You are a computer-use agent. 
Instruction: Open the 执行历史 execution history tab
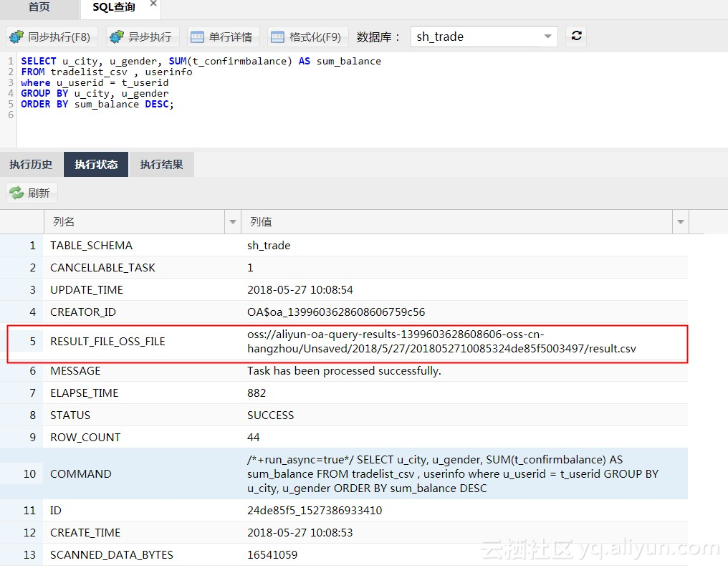point(31,164)
